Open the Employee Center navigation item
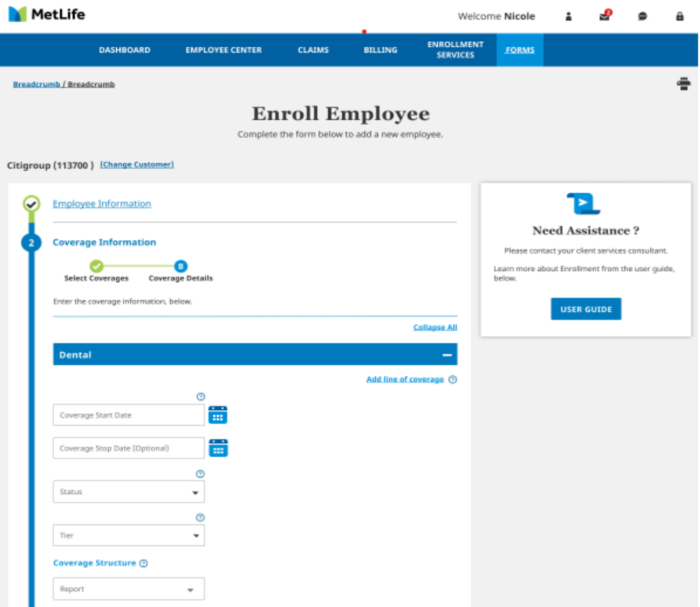 point(223,50)
